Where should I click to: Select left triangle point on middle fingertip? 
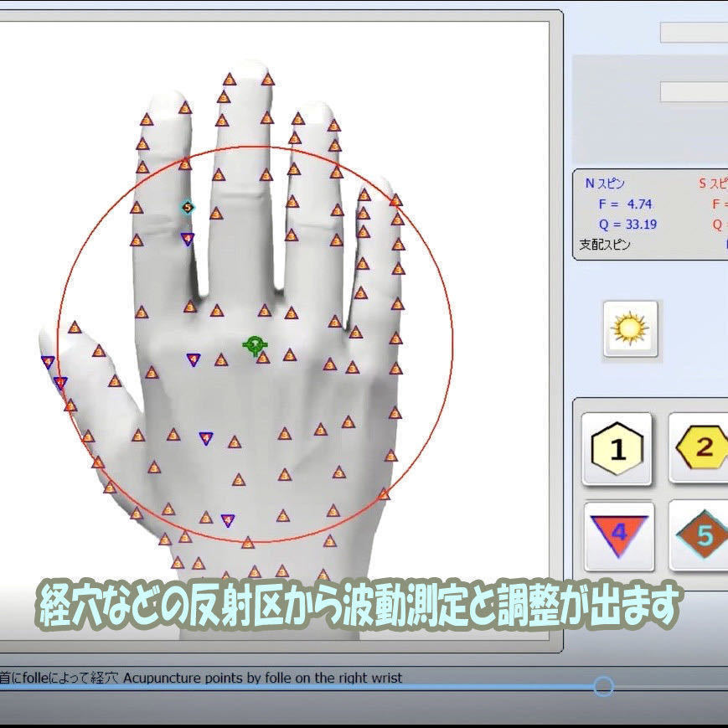coord(229,80)
